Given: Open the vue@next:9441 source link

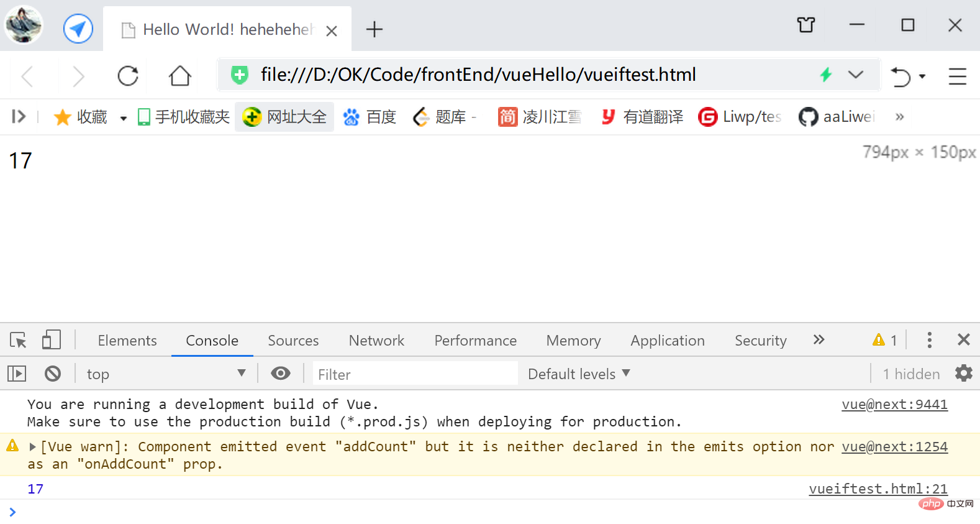Looking at the screenshot, I should click(894, 405).
